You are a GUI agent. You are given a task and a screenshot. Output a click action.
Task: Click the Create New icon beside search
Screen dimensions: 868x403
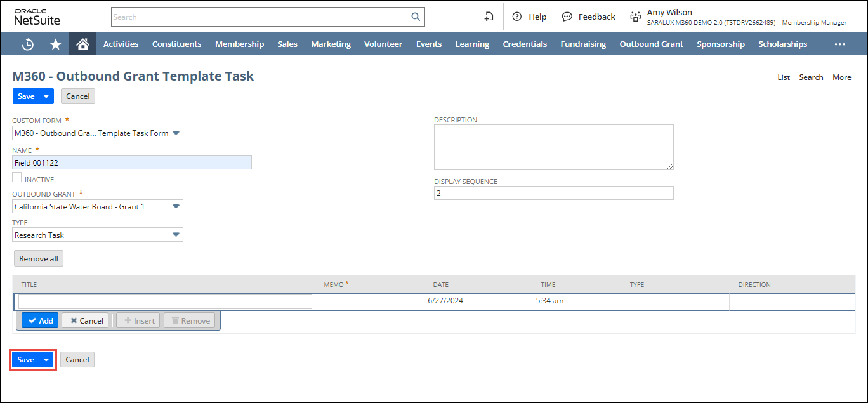pos(489,17)
